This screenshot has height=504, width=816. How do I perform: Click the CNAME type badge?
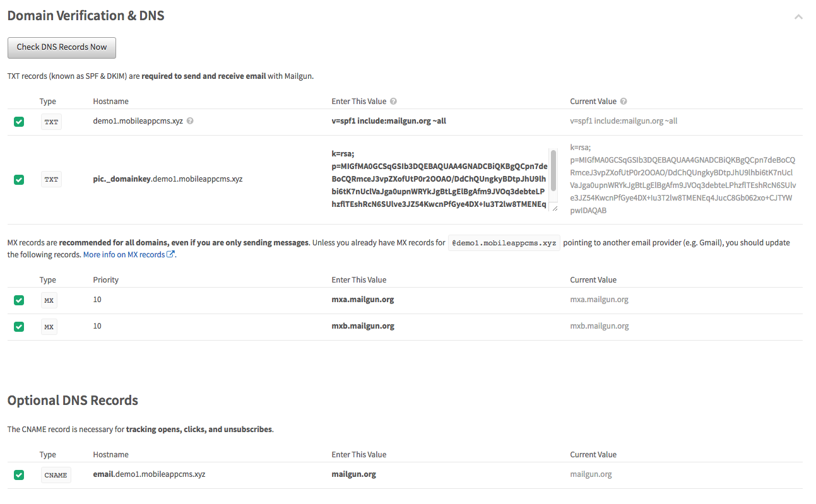(56, 475)
